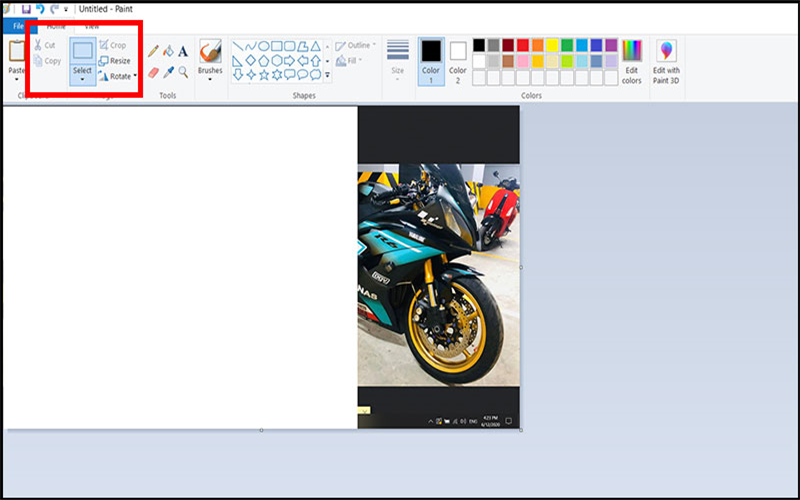Expand the Select dropdown arrow
This screenshot has height=500, width=800.
pos(83,80)
